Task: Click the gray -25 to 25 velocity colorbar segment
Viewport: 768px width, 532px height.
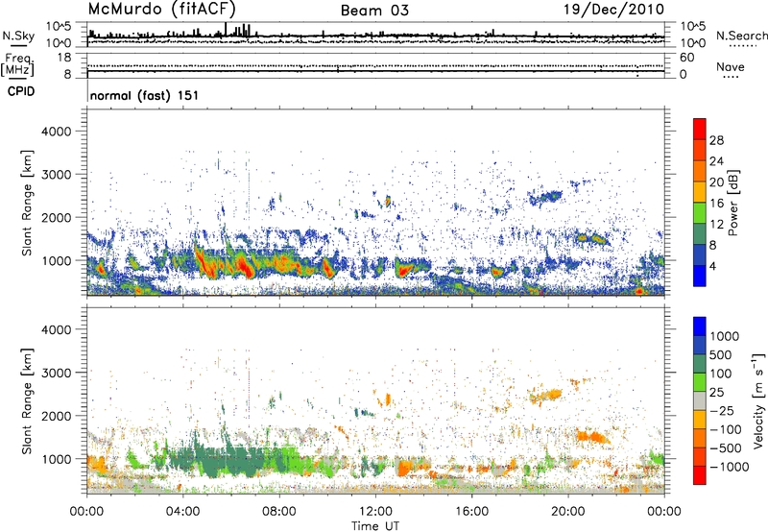Action: point(700,400)
